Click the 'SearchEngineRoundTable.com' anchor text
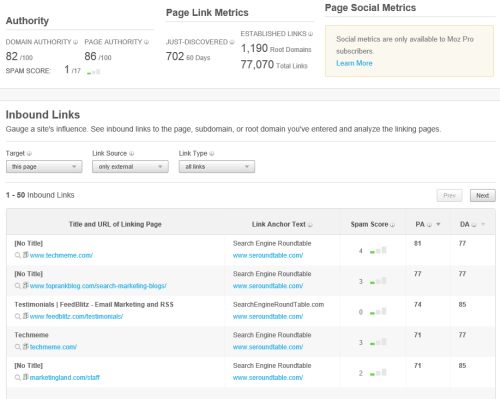500x399 pixels. [x=278, y=305]
